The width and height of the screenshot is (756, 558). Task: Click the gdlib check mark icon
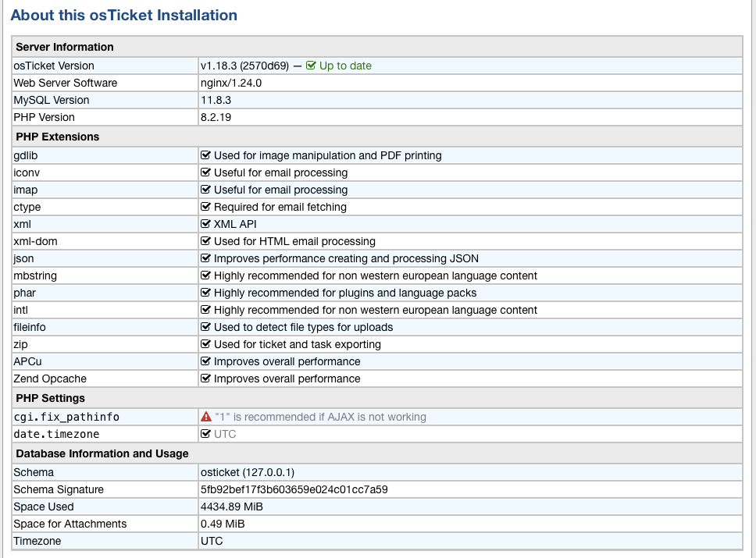point(206,155)
